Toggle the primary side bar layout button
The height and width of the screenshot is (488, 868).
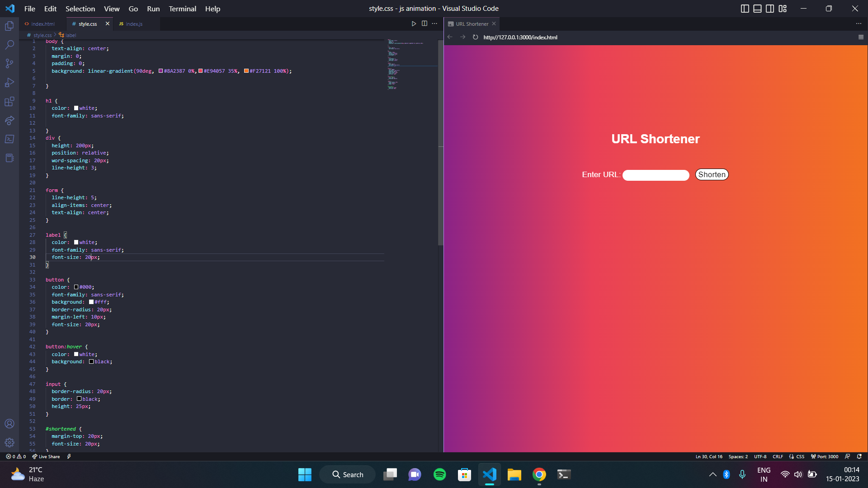point(745,9)
